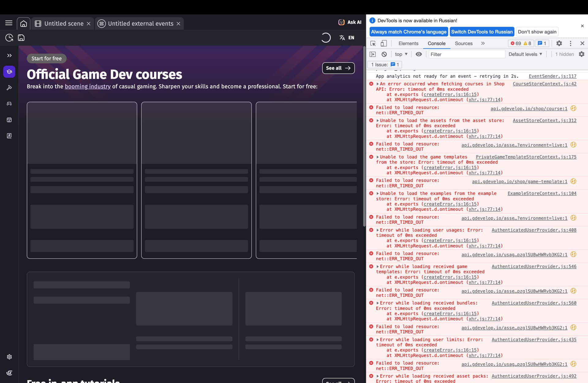Open preferences gear in left sidebar
This screenshot has width=588, height=383.
click(x=9, y=357)
